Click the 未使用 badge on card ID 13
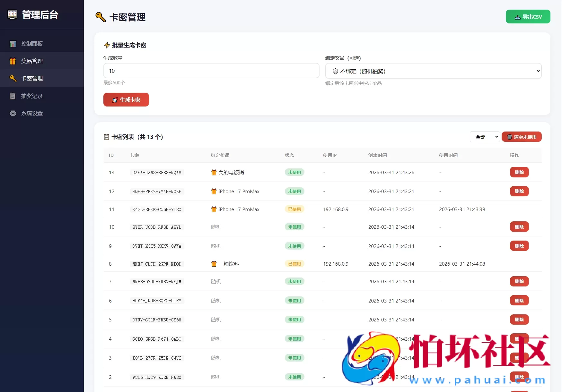The width and height of the screenshot is (562, 392). pyautogui.click(x=294, y=172)
